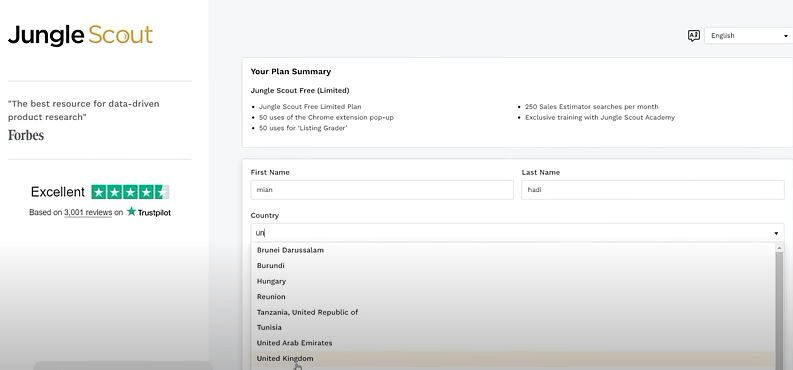Click the First Name input field
Viewport: 793px width, 370px height.
pyautogui.click(x=382, y=190)
